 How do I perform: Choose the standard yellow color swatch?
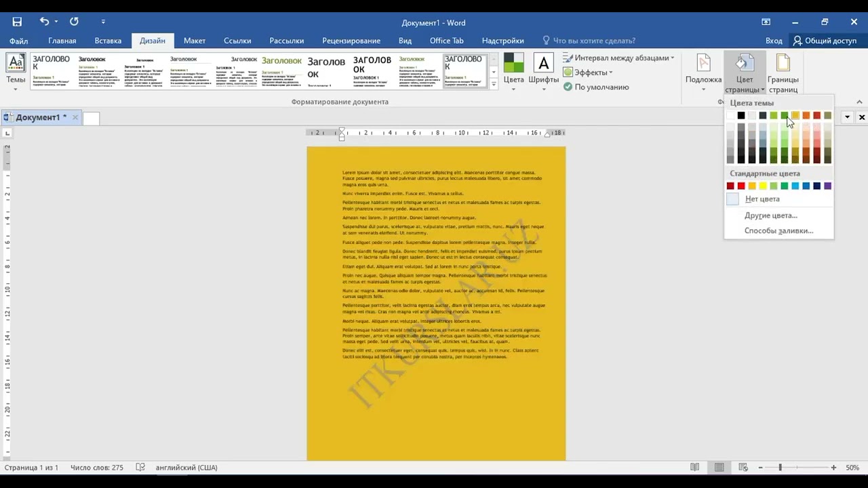(x=763, y=186)
